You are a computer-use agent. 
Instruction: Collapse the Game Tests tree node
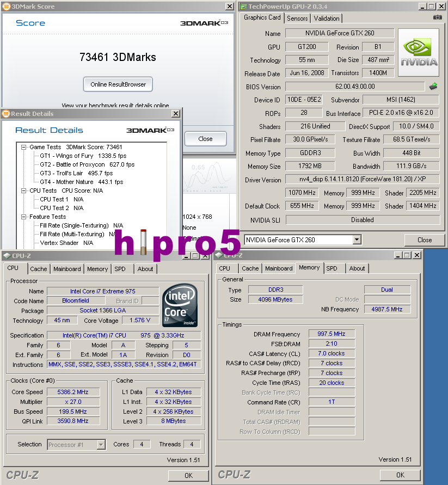click(23, 147)
